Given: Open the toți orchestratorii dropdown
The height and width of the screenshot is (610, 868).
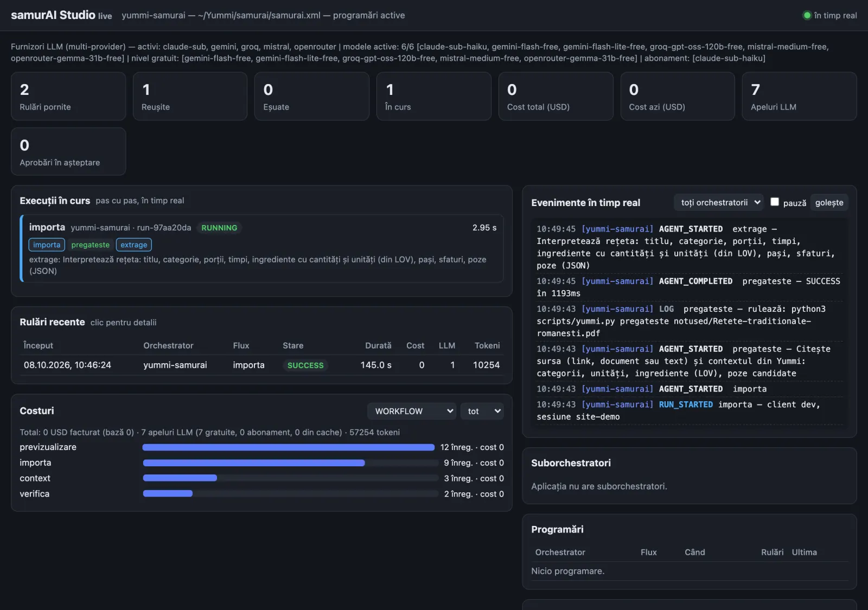Looking at the screenshot, I should coord(719,202).
